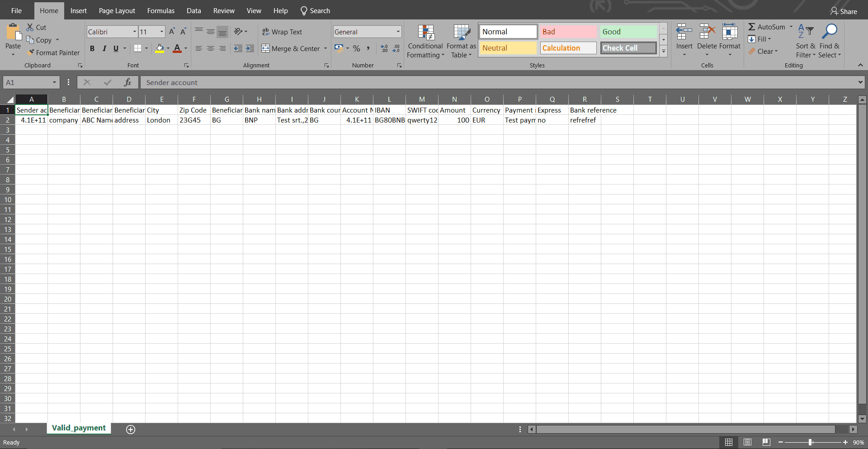Open the Review tab
This screenshot has height=449, width=868.
[x=224, y=10]
